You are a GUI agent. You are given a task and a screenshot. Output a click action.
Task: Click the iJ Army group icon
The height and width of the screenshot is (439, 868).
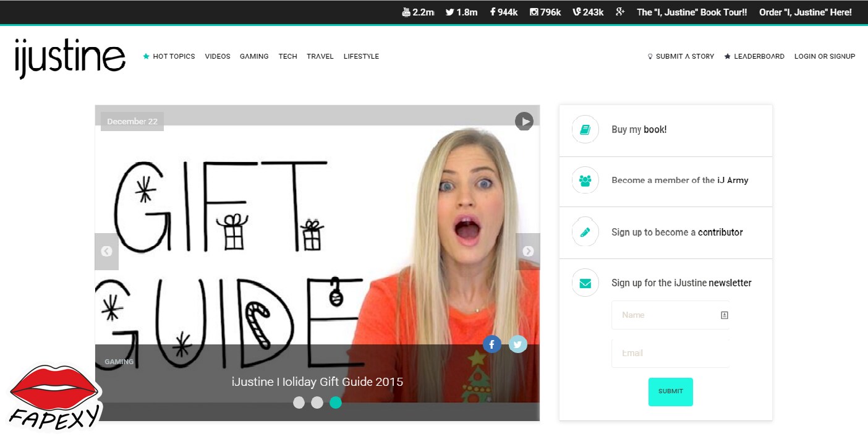tap(585, 181)
